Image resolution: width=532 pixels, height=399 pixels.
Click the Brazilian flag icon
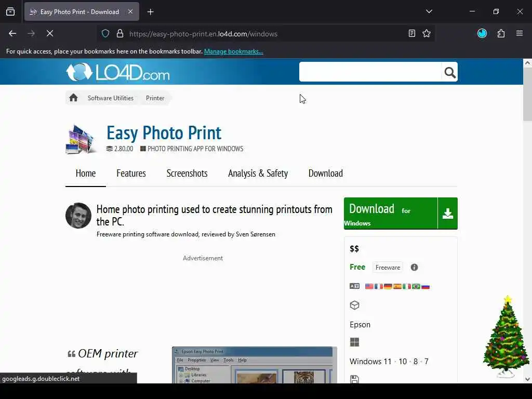click(416, 286)
